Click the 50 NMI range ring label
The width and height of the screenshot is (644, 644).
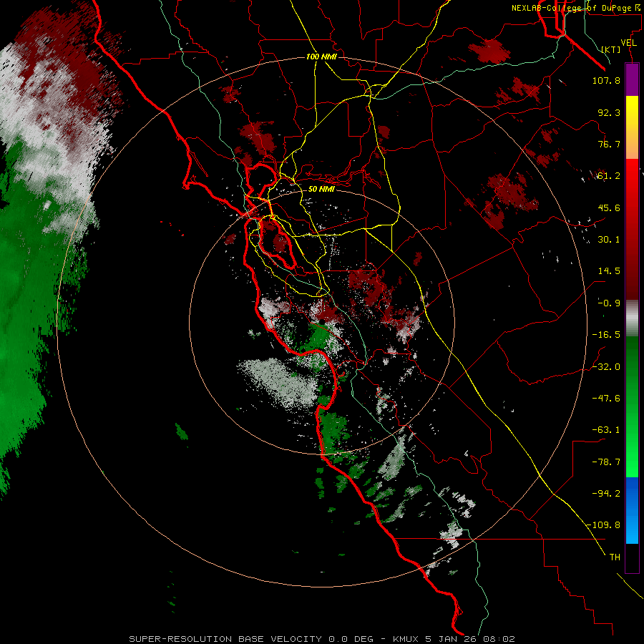pos(321,189)
